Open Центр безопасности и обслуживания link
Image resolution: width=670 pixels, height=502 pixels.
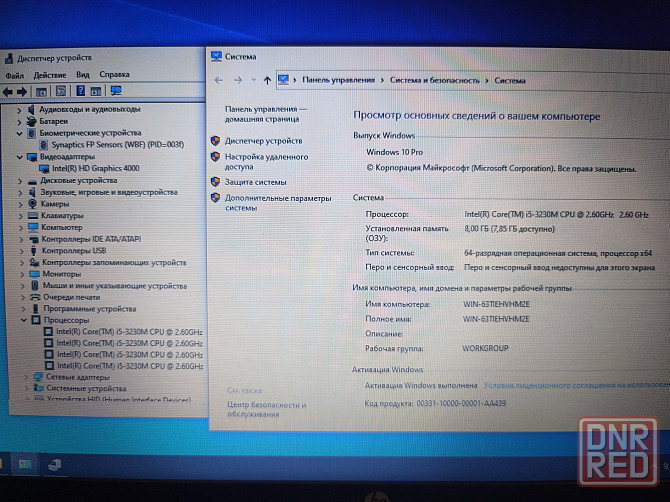(267, 409)
